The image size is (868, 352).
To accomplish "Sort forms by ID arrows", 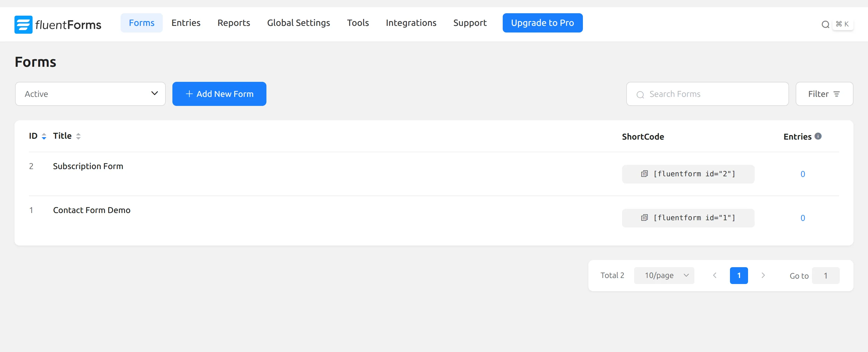I will [x=44, y=136].
